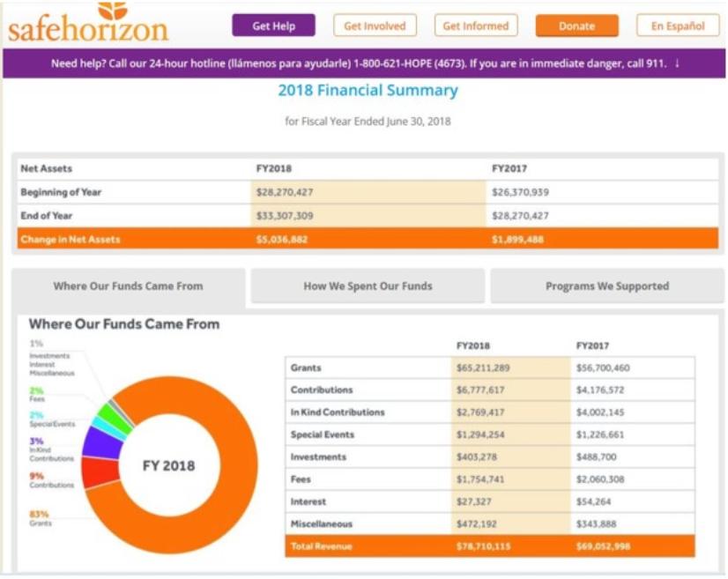Click Fees amount $1,754,741

480,479
